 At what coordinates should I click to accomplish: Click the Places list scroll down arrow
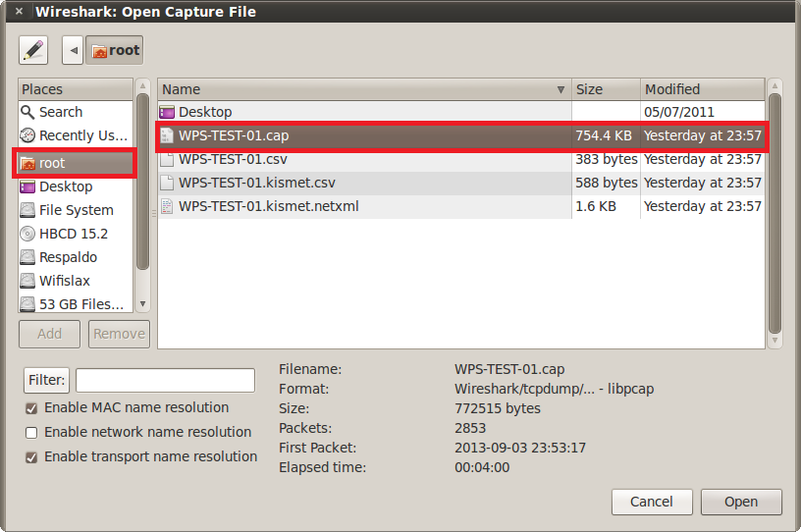(x=143, y=304)
